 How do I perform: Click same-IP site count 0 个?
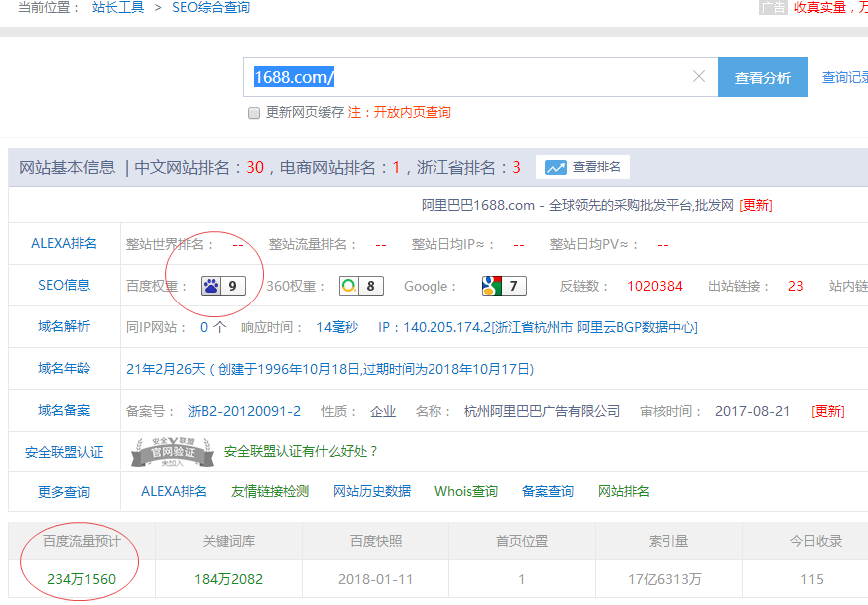click(x=213, y=327)
